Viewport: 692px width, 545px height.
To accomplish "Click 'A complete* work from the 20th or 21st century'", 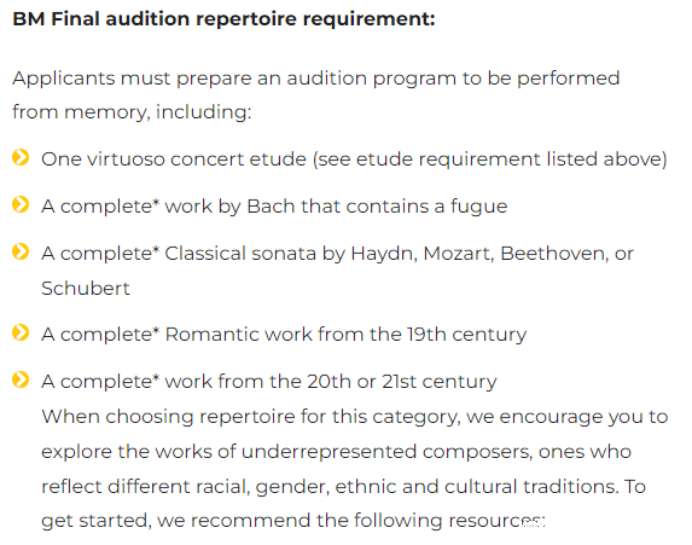I will pyautogui.click(x=268, y=381).
